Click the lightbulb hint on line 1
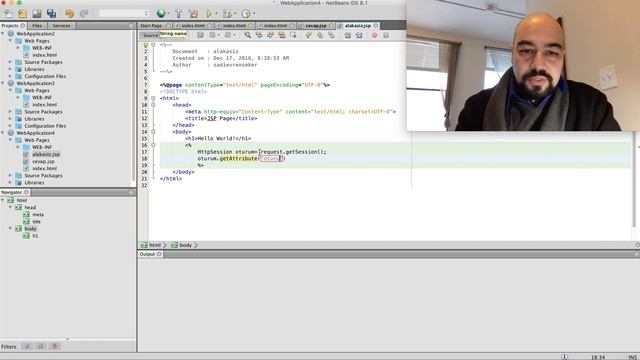 145,45
